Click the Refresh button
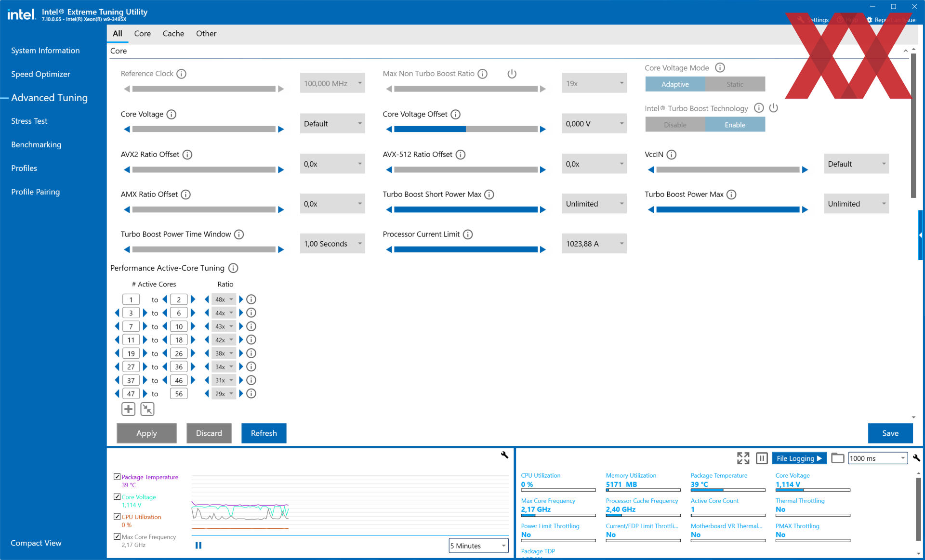Screen dimensions: 925x560 pyautogui.click(x=264, y=433)
